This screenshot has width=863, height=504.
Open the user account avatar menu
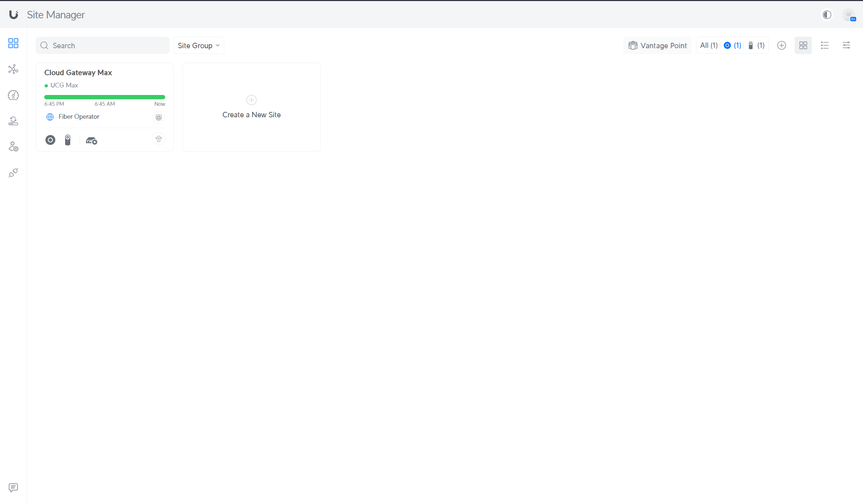848,15
